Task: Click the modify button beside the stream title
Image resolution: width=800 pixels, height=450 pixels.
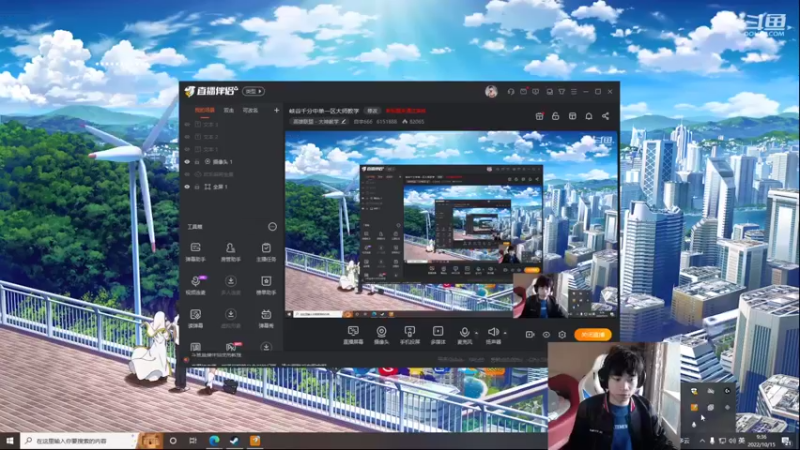Action: tap(373, 111)
